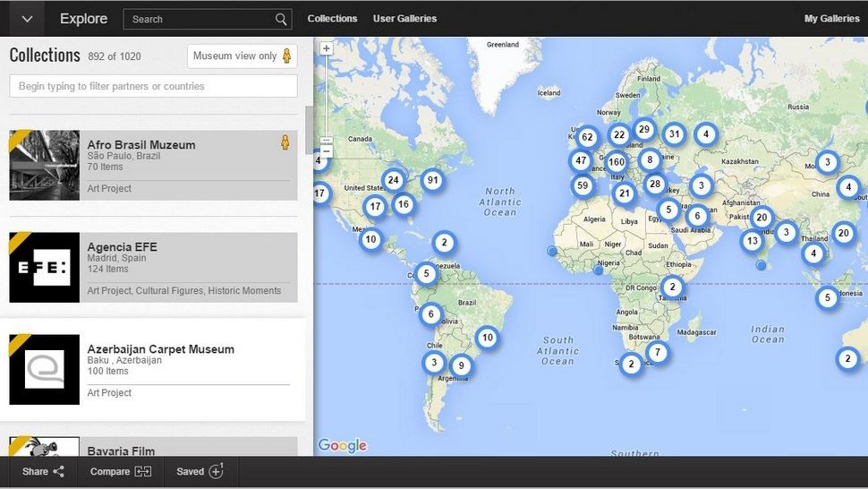The height and width of the screenshot is (489, 868).
Task: Open the 9 cluster marker over Argentina
Action: tap(461, 365)
